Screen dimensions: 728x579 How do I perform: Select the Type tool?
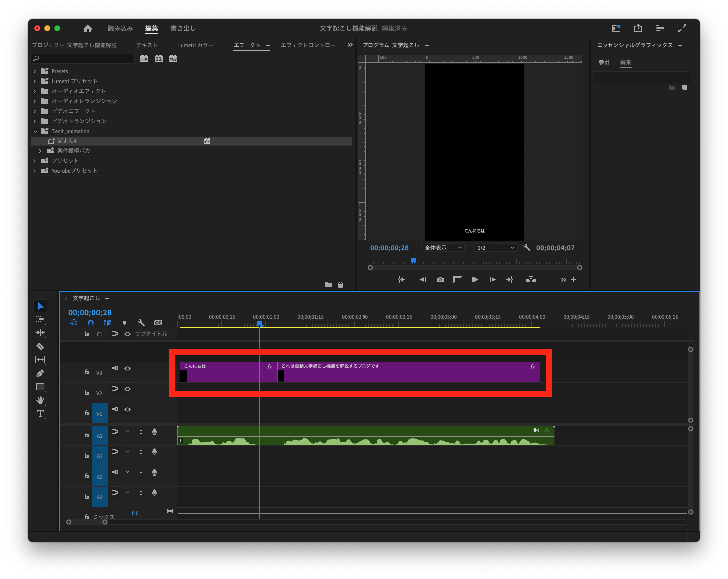(40, 414)
